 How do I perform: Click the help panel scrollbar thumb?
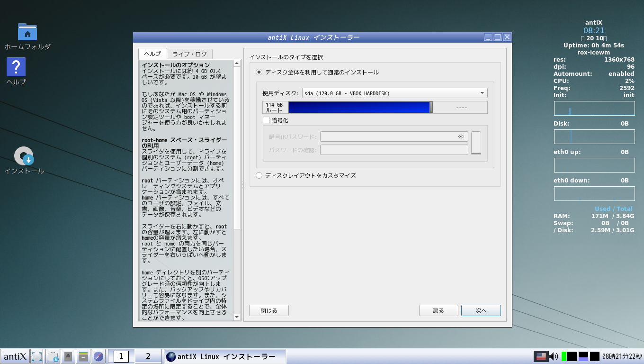(x=237, y=148)
